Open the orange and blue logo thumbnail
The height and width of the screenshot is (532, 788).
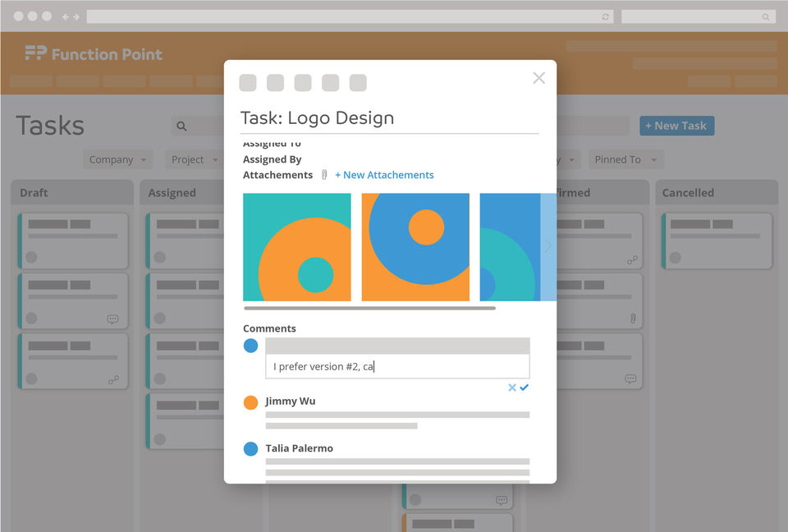(415, 247)
